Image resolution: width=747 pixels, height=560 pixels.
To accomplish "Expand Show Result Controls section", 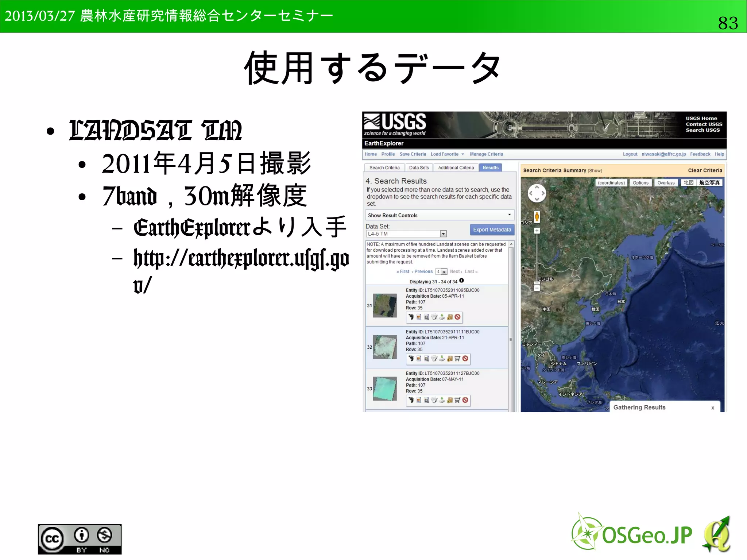I will click(440, 215).
